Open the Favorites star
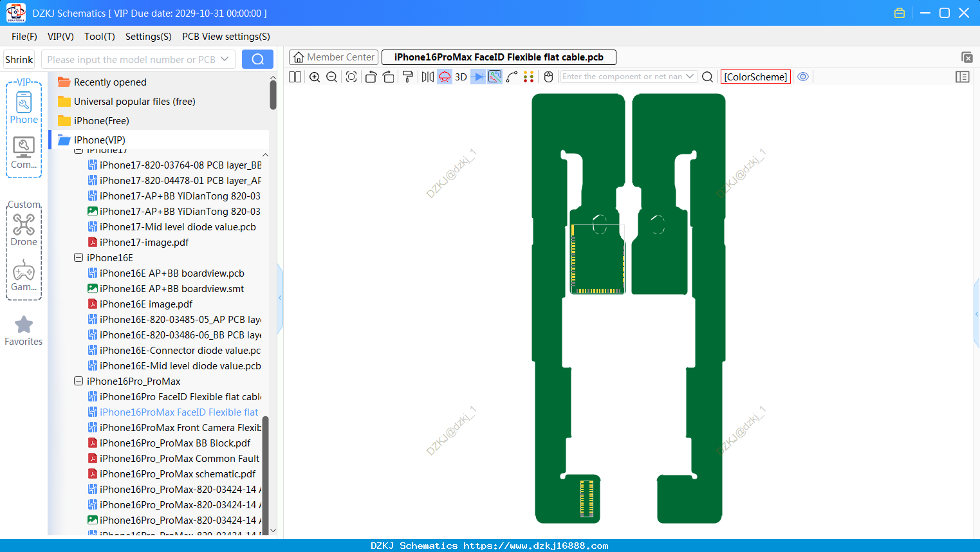 [x=24, y=331]
